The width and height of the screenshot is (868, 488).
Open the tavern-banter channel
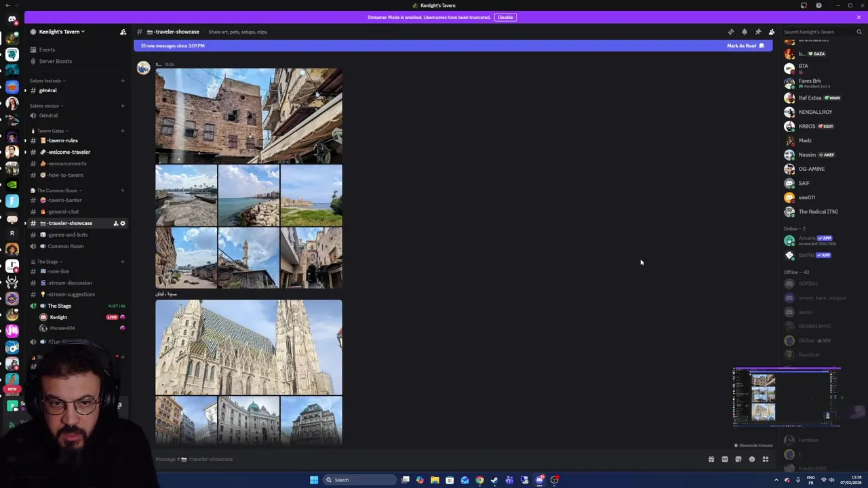[x=77, y=200]
